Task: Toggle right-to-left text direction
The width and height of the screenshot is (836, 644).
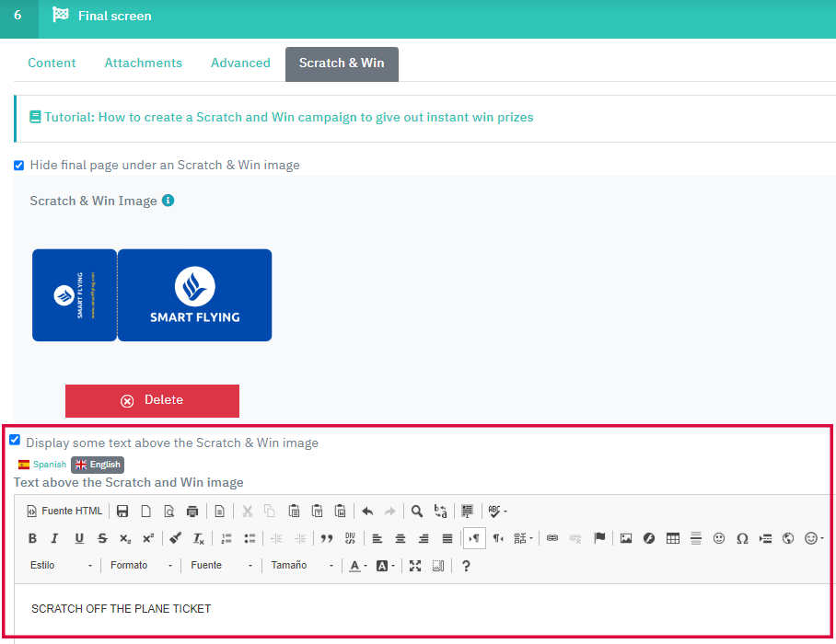Action: 498,538
